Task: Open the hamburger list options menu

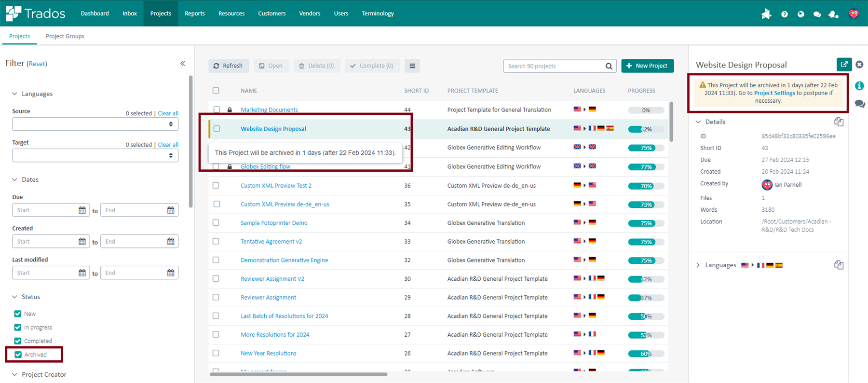Action: (x=412, y=66)
